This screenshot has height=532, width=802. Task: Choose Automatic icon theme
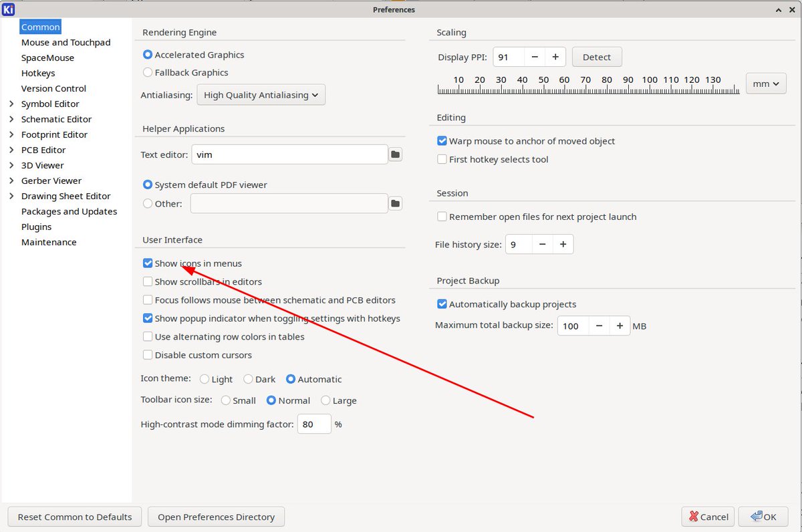291,379
